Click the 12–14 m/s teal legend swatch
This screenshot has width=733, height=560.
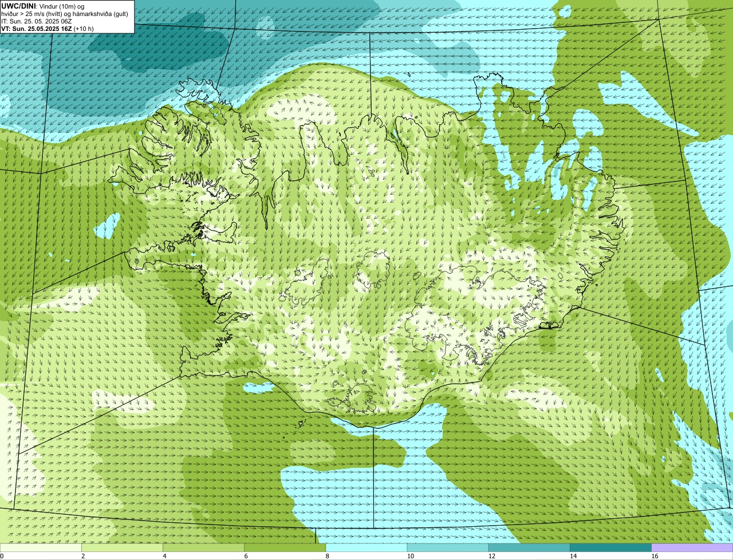click(529, 547)
